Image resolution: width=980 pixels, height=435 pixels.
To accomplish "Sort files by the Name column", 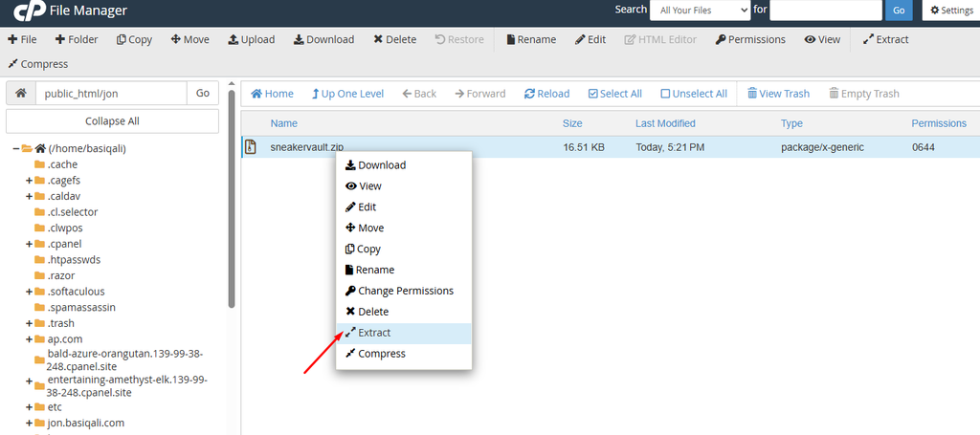I will pyautogui.click(x=283, y=123).
